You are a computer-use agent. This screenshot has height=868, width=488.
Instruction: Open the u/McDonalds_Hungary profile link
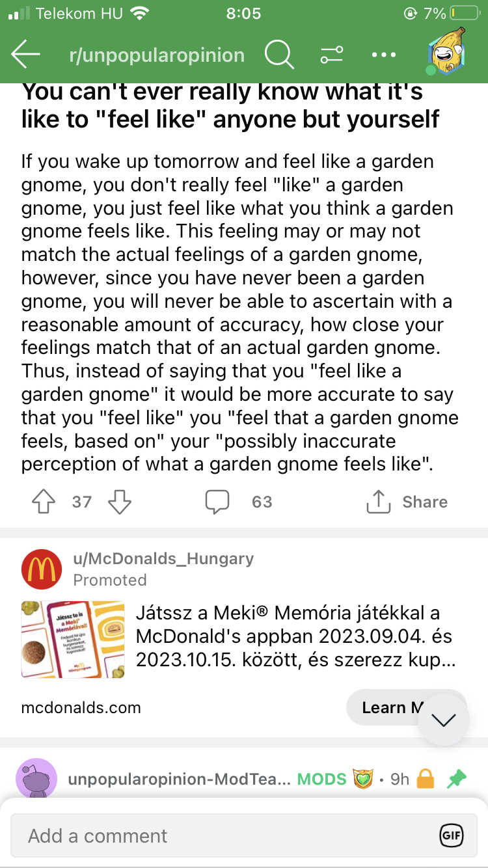[163, 558]
